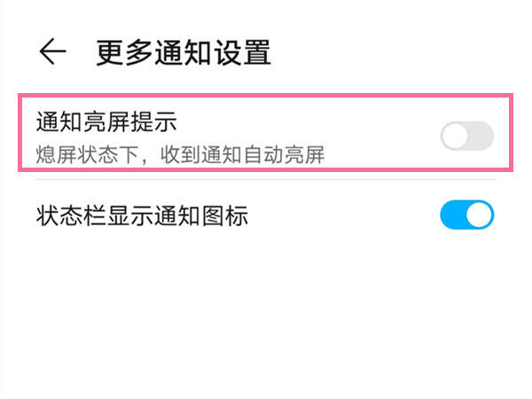This screenshot has width=532, height=399.
Task: Click the 状态栏显示通知图标 label text
Action: click(x=142, y=215)
